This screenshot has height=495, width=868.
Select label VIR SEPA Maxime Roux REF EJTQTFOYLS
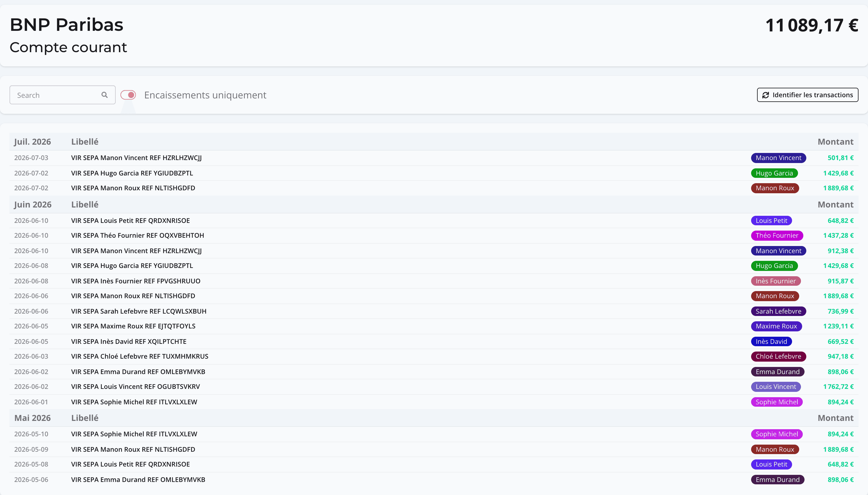(x=133, y=326)
